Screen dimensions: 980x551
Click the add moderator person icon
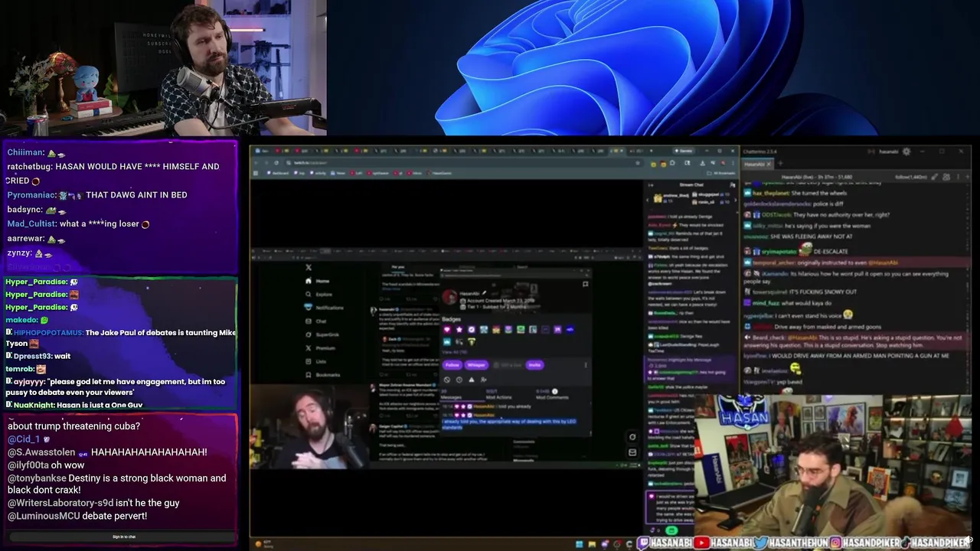pyautogui.click(x=484, y=380)
